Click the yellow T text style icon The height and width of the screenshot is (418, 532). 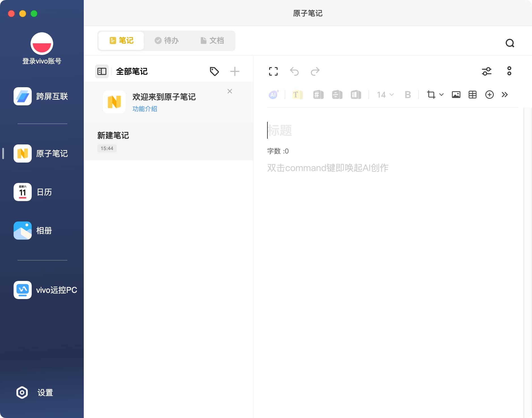[x=297, y=95]
